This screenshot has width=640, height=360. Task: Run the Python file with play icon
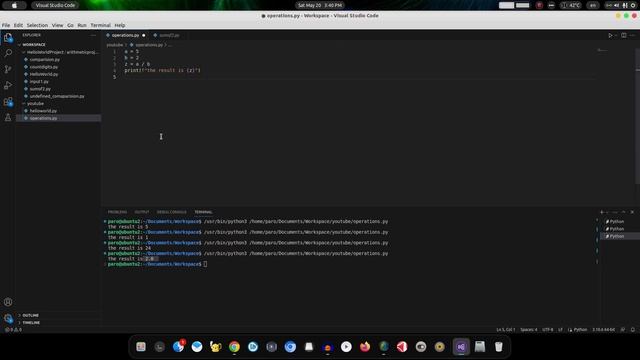pos(610,36)
